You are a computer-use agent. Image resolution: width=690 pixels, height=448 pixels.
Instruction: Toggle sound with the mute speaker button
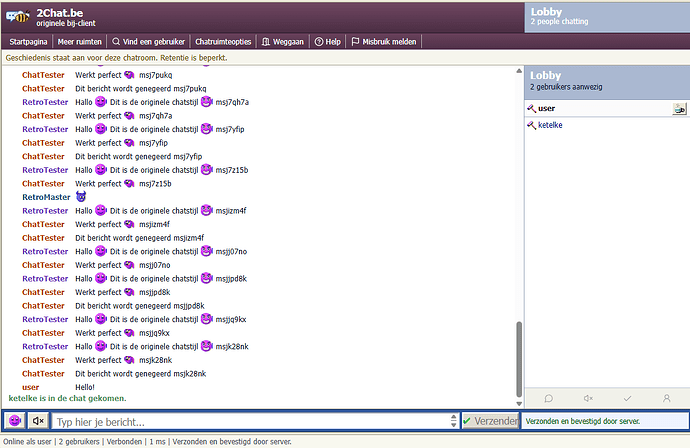pyautogui.click(x=38, y=421)
